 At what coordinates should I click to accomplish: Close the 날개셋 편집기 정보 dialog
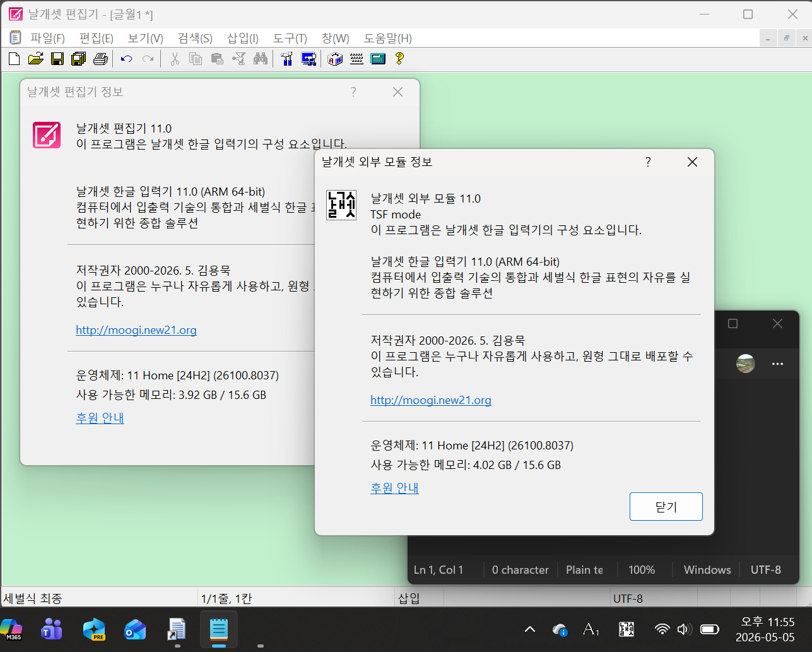pyautogui.click(x=397, y=92)
